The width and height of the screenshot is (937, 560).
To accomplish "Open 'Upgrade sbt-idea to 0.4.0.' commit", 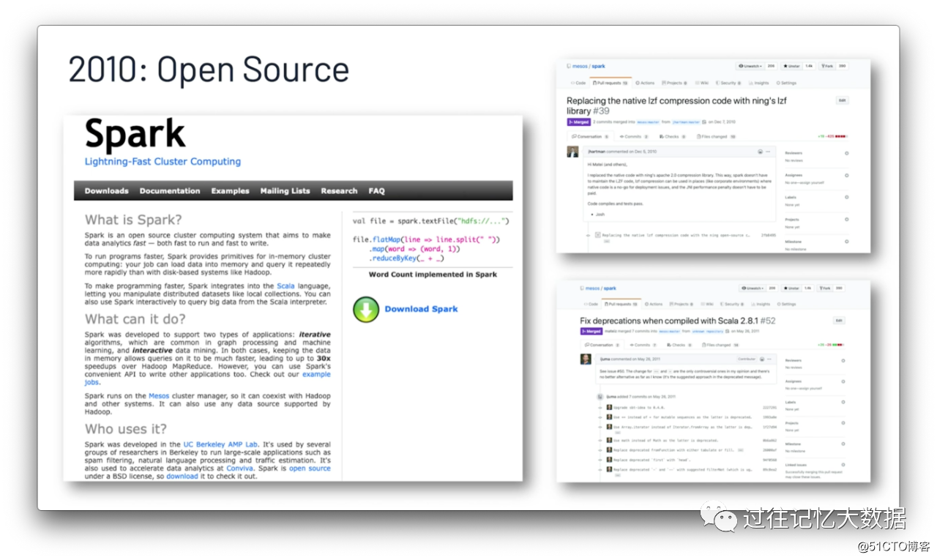I will [639, 408].
